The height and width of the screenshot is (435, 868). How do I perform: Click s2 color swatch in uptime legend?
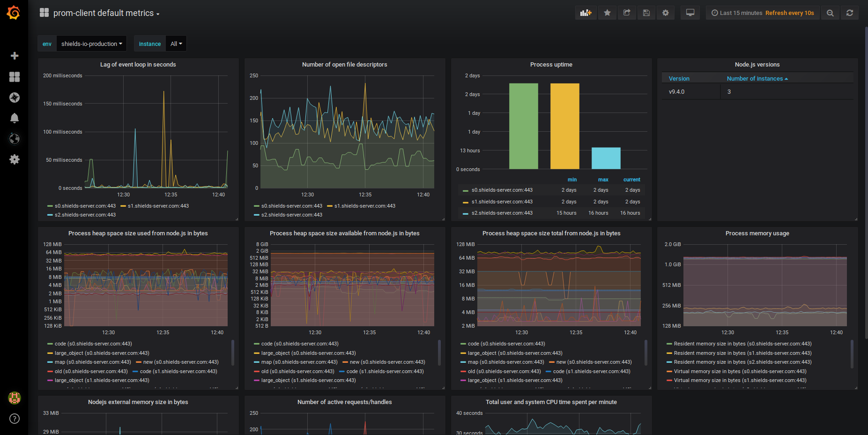pos(466,213)
